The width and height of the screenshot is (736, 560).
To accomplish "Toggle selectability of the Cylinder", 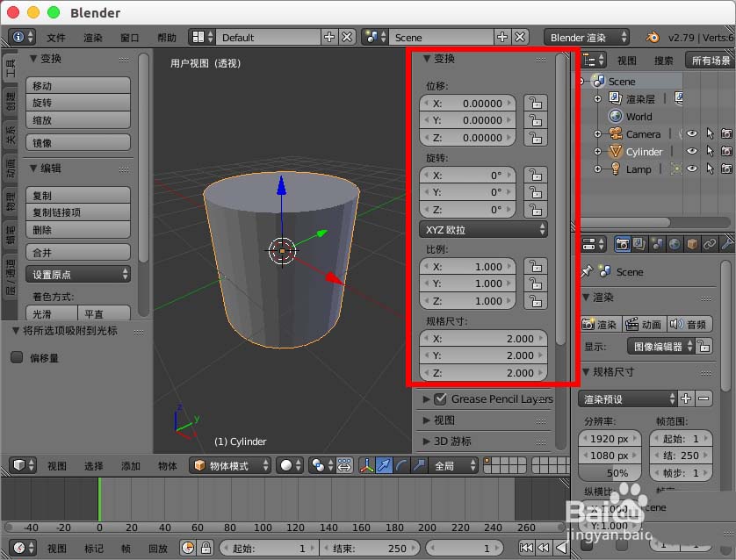I will point(710,152).
